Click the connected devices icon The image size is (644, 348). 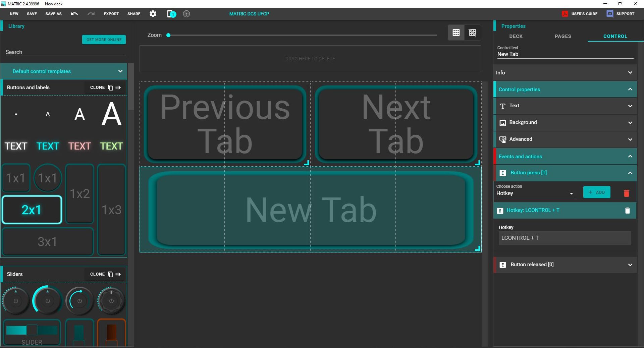[171, 14]
